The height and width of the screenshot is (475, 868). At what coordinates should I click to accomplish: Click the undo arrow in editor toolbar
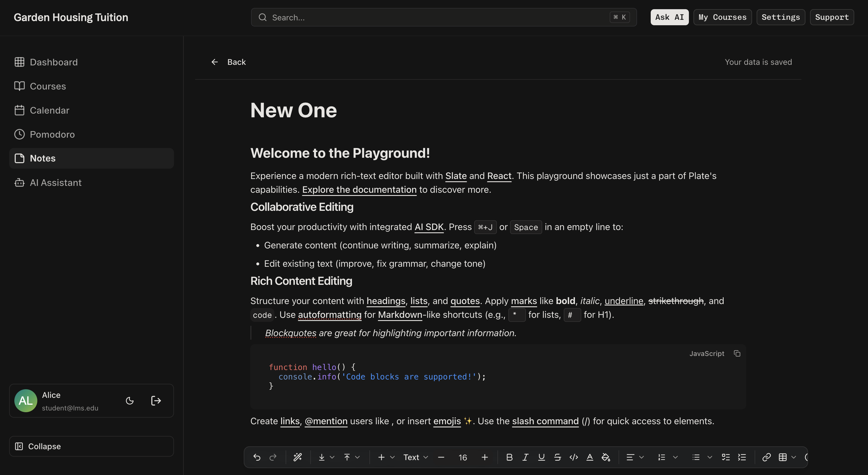click(257, 457)
